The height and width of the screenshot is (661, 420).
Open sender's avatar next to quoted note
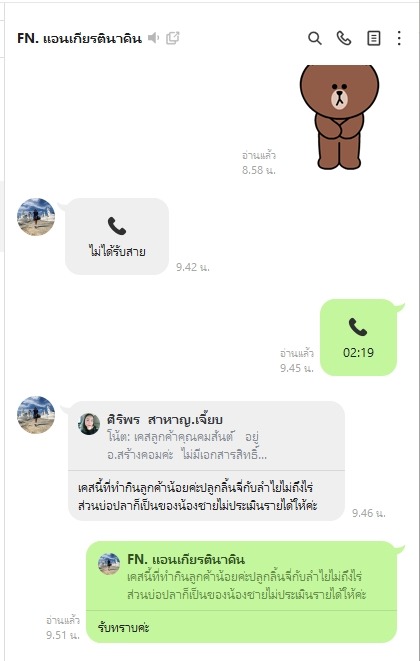tap(36, 415)
